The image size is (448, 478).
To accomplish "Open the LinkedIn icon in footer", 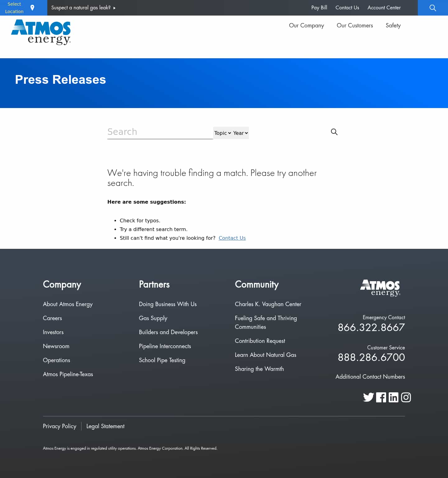I will [x=394, y=397].
